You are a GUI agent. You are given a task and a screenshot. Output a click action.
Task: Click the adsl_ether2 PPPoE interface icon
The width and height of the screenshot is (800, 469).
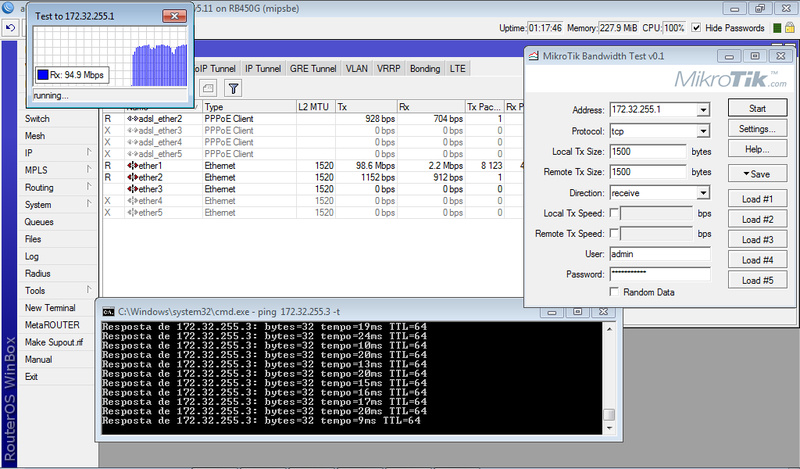[132, 119]
